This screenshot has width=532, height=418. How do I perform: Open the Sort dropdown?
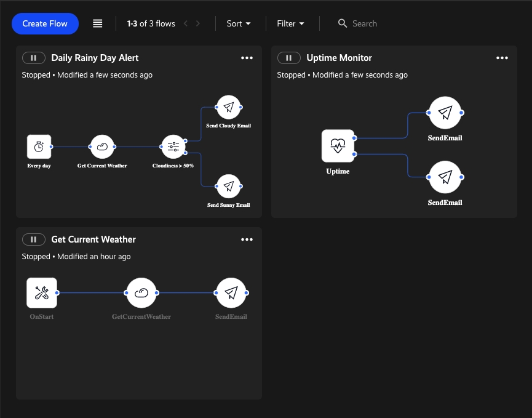(239, 23)
